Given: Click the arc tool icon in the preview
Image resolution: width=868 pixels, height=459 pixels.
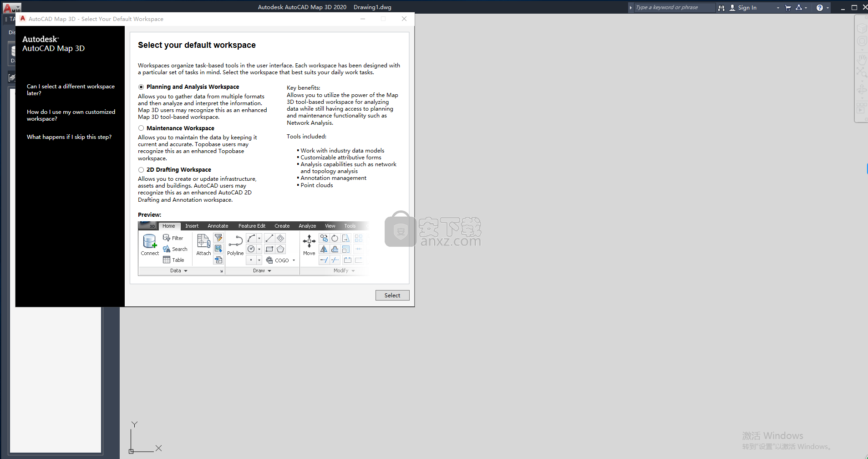Looking at the screenshot, I should tap(251, 238).
